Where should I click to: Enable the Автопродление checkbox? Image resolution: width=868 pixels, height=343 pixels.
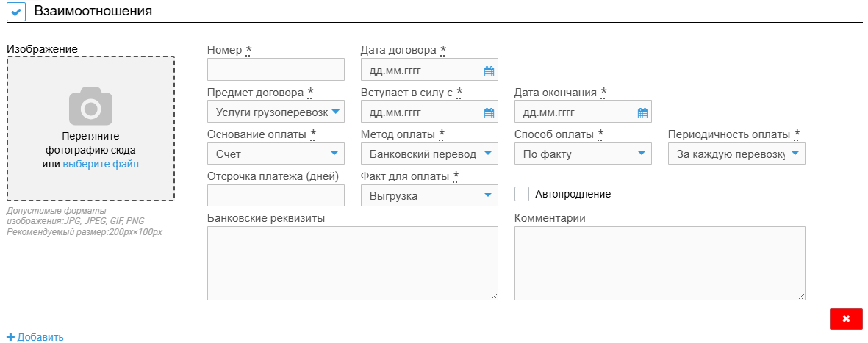[522, 194]
